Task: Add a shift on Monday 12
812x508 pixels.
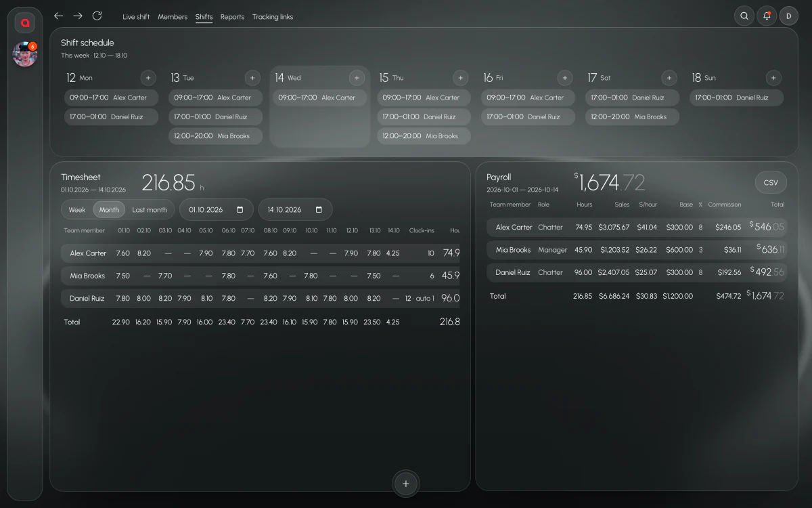Action: (x=148, y=78)
